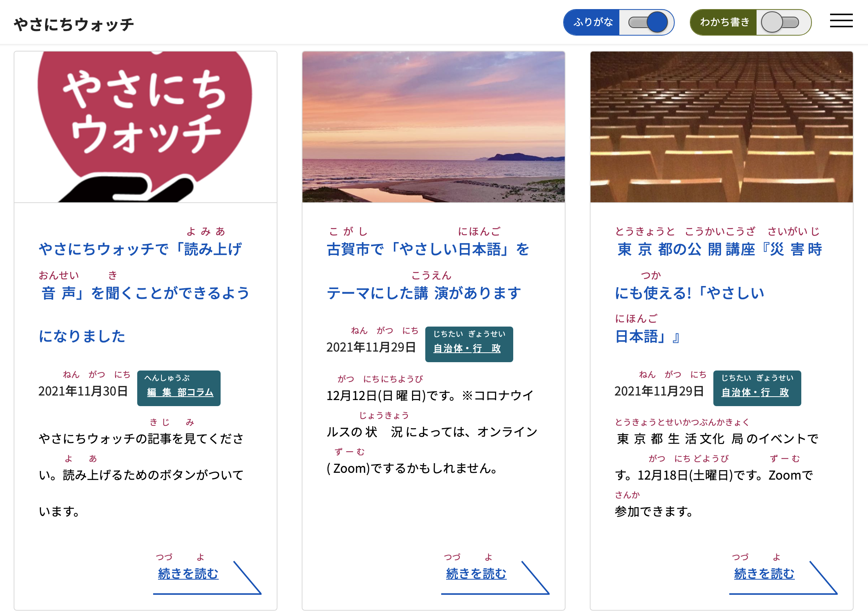Open the 東京都の公開講座 article headline
Viewport: 868px width, 616px height.
click(719, 292)
